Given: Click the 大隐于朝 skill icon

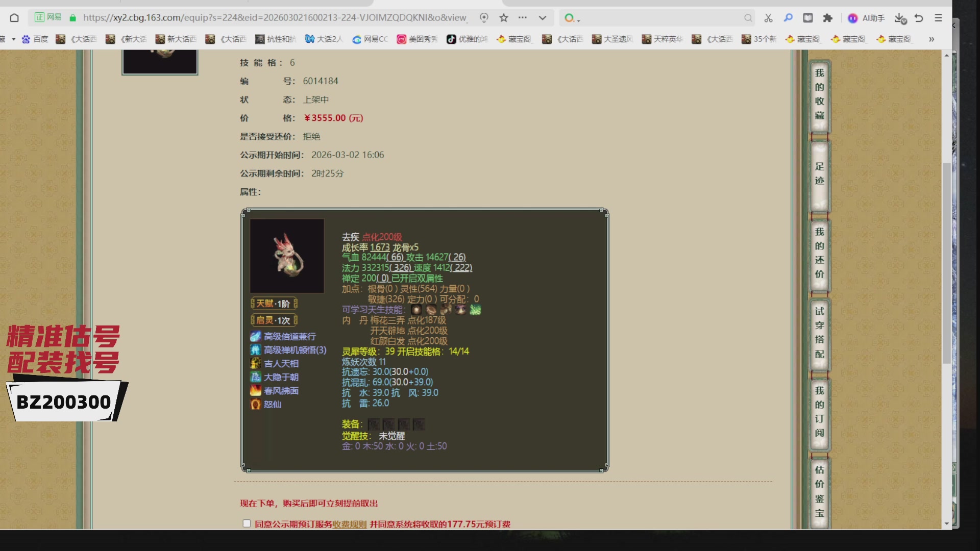Looking at the screenshot, I should point(257,377).
